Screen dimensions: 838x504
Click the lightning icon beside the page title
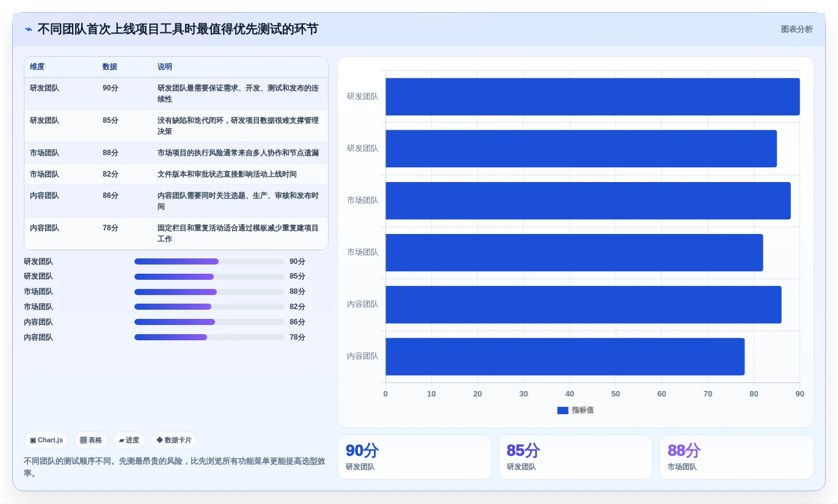point(28,29)
